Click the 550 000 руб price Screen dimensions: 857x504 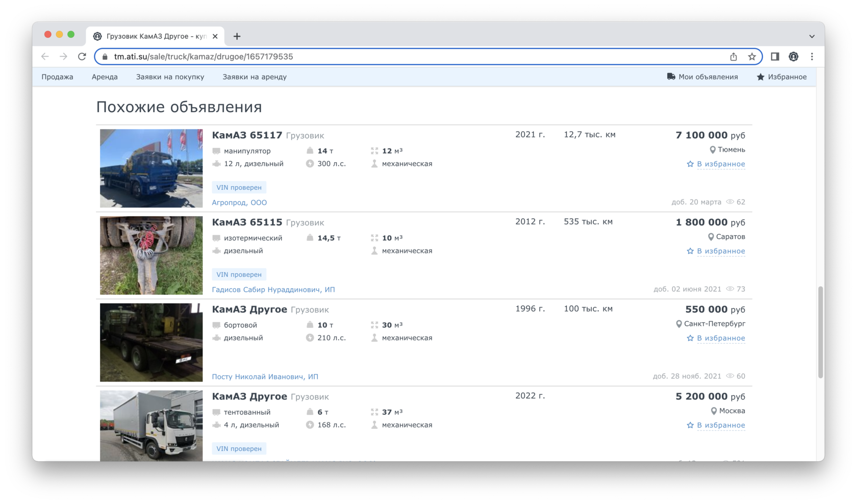click(715, 310)
